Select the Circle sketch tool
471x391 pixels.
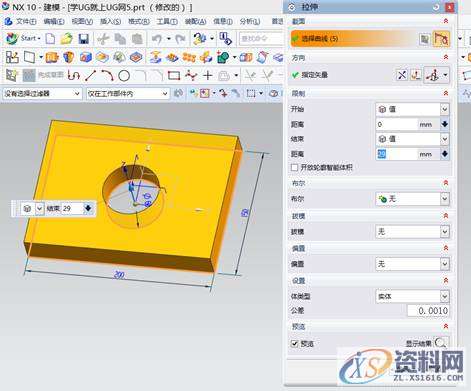point(124,76)
